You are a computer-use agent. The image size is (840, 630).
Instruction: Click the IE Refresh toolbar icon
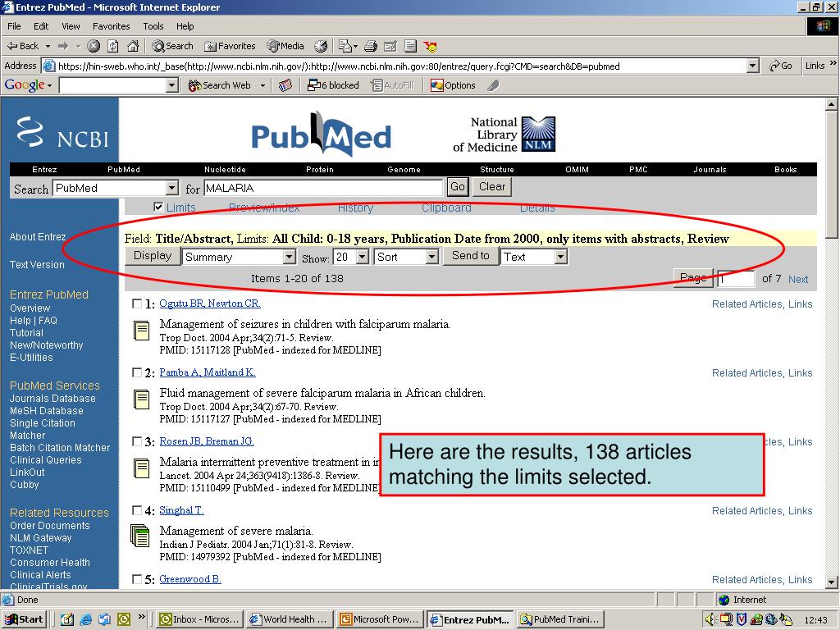pyautogui.click(x=112, y=46)
